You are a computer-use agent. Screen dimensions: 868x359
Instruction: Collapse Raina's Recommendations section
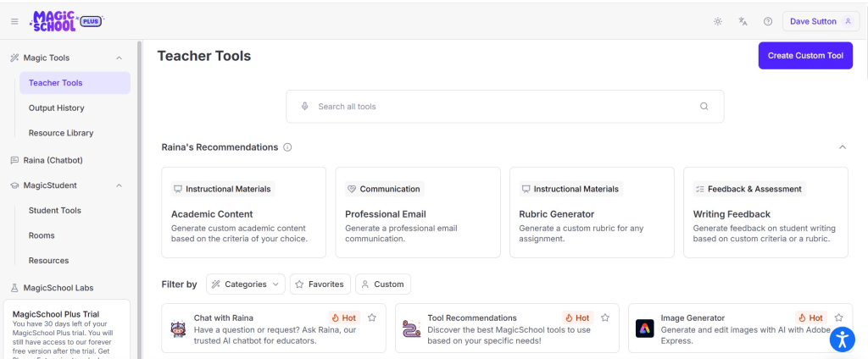[x=842, y=147]
